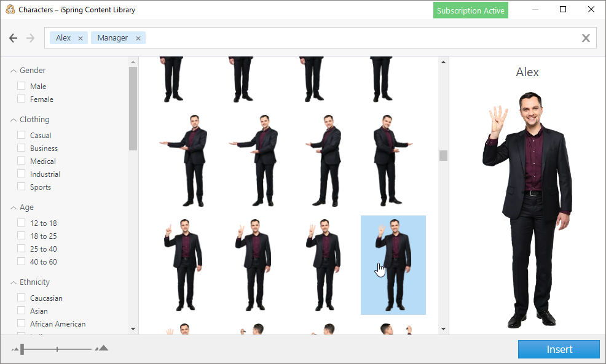This screenshot has height=364, width=606.
Task: Remove the Manager filter tag
Action: (x=138, y=37)
